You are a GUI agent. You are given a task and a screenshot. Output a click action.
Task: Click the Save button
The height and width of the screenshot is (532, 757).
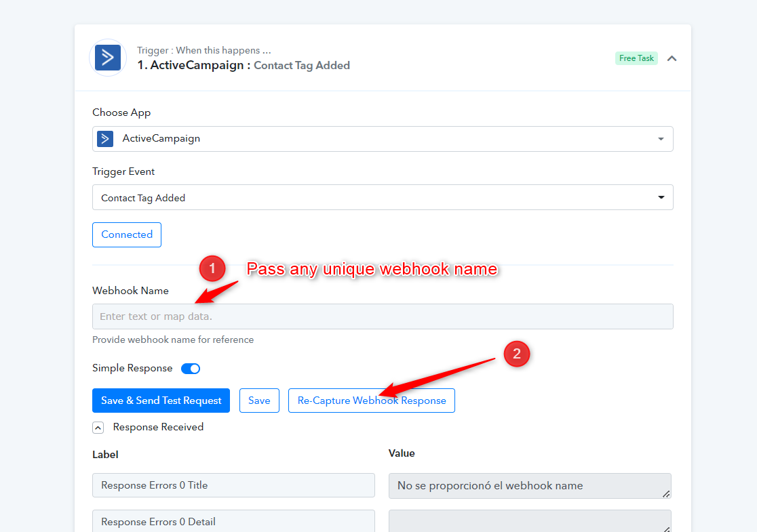pos(259,401)
